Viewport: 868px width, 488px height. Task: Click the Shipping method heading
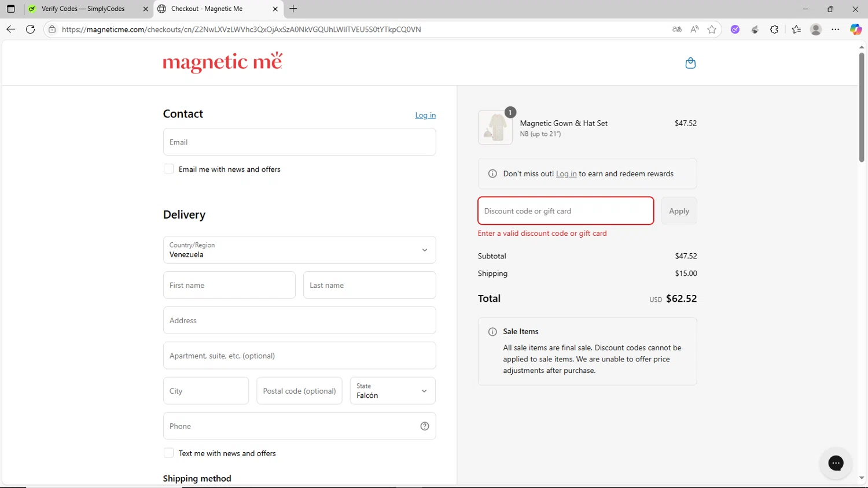(197, 478)
